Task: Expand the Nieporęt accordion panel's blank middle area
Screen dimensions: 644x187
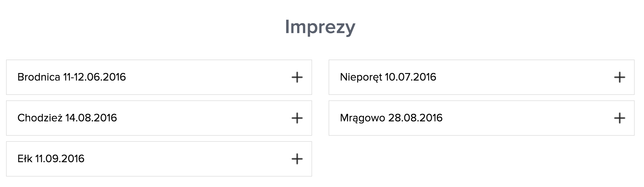Action: point(524,77)
